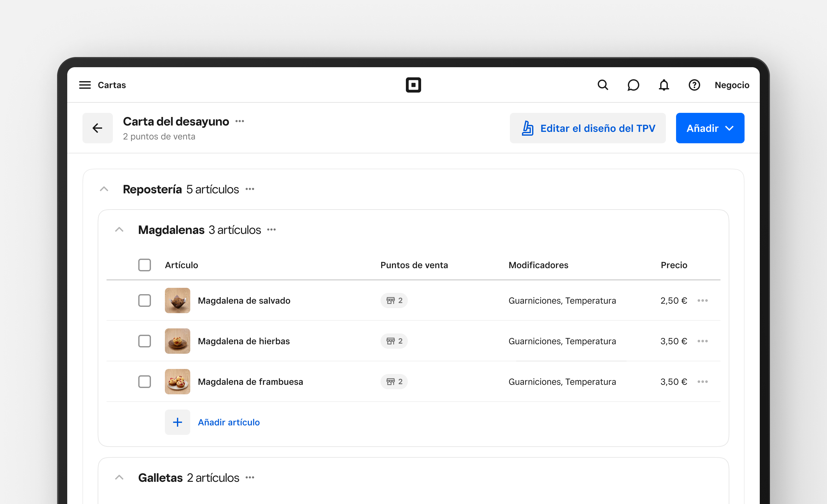Open the help question mark icon
Screen dimensions: 827x504
[694, 85]
